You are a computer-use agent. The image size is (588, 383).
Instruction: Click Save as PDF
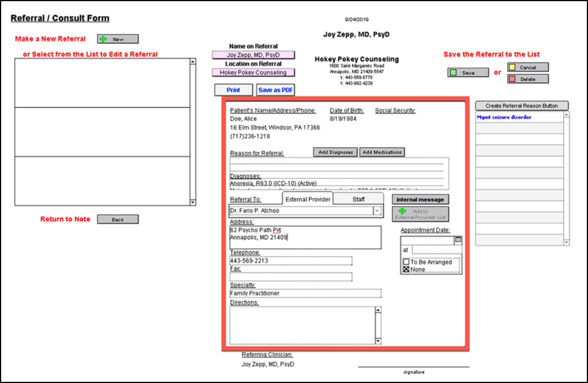coord(275,90)
